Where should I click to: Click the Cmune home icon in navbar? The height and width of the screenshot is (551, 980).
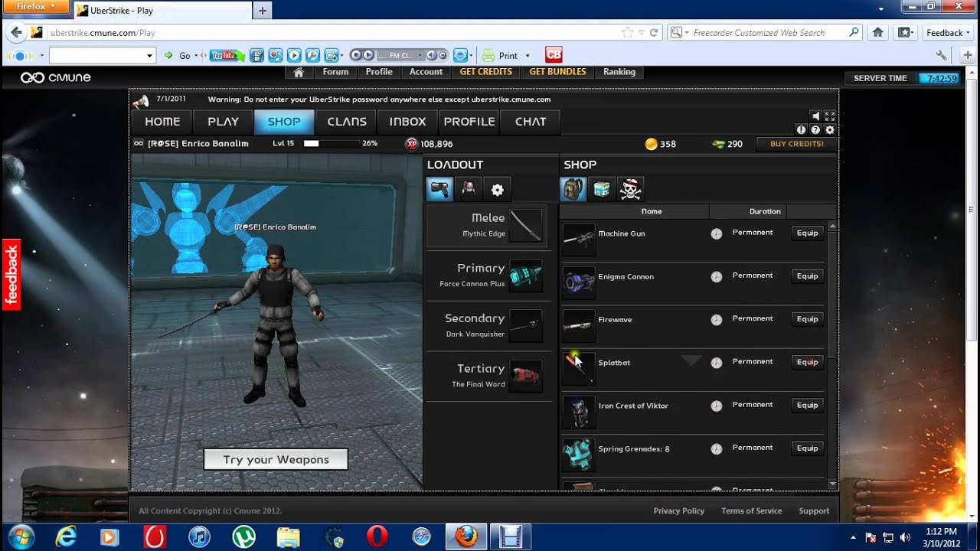pos(299,72)
